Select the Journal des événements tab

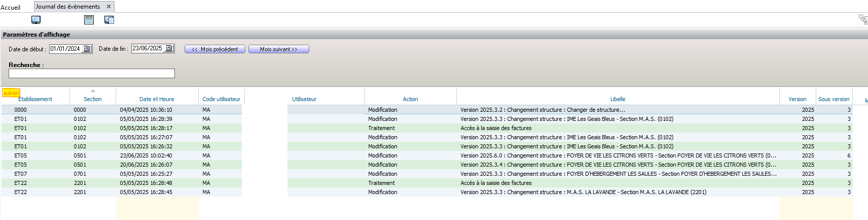click(x=68, y=7)
